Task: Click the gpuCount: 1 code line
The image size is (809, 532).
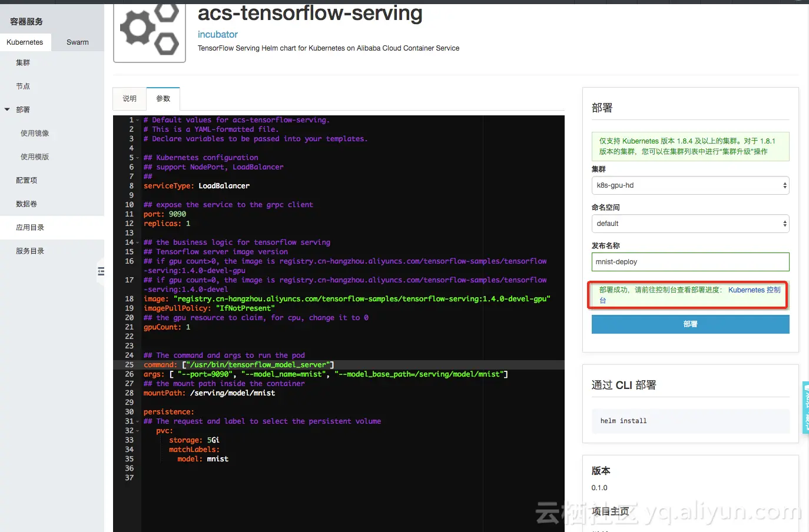Action: click(x=167, y=327)
